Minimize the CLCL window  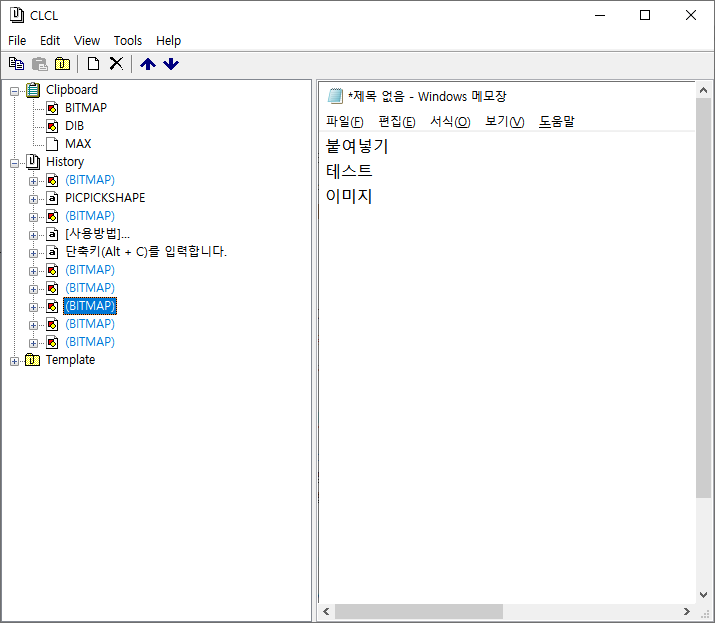pos(600,16)
